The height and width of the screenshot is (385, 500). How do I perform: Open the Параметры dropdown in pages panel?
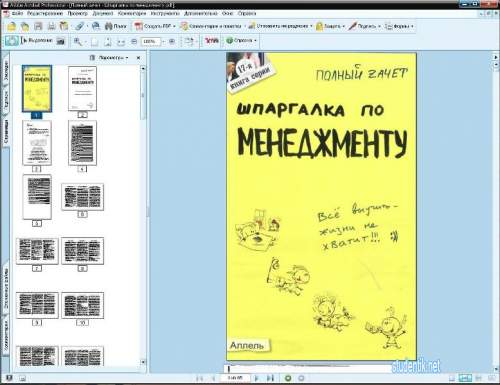point(109,58)
